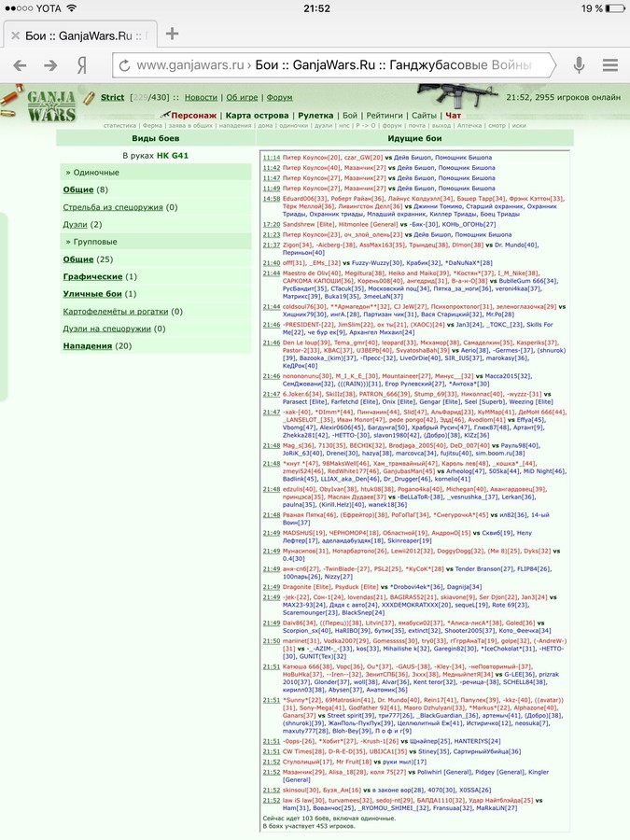
Task: Open Общие (8) single fights link
Action: 78,189
